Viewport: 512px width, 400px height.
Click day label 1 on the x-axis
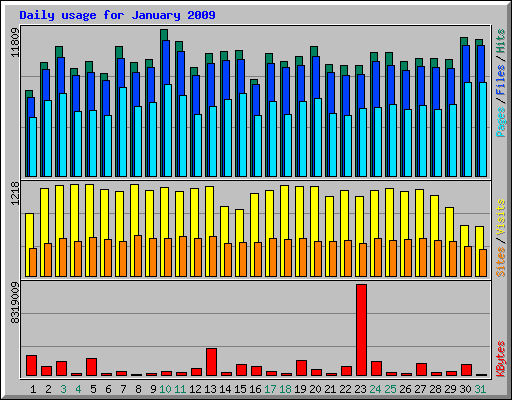[x=33, y=389]
